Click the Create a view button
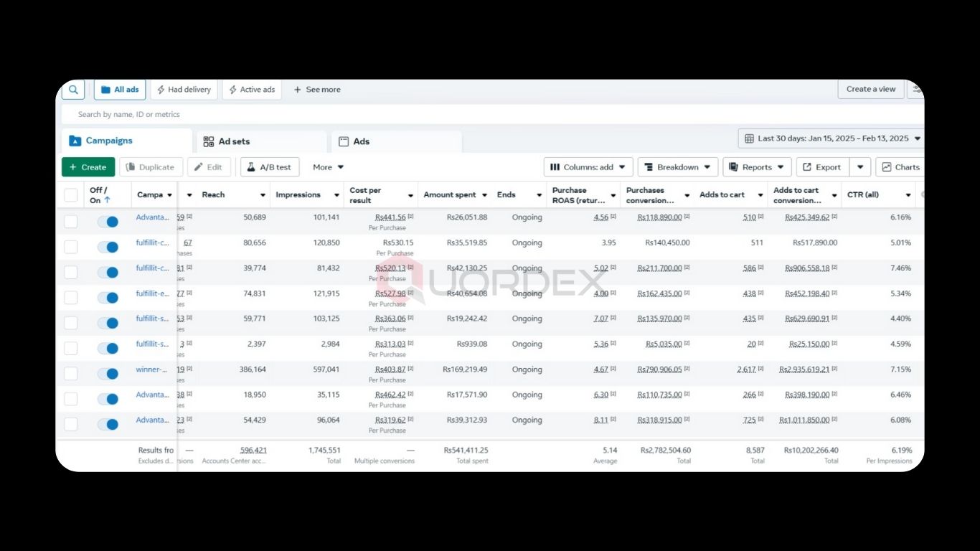980x551 pixels. coord(870,89)
